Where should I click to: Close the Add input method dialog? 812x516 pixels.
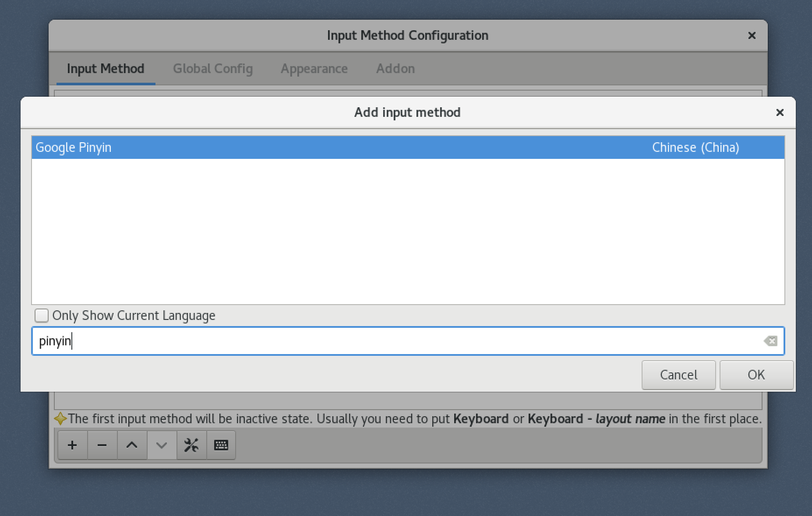[780, 112]
